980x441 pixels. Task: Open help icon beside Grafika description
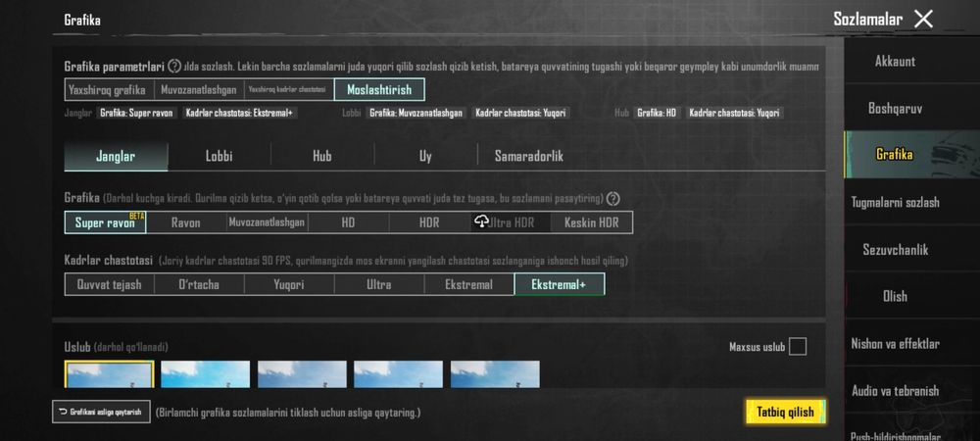(x=613, y=199)
